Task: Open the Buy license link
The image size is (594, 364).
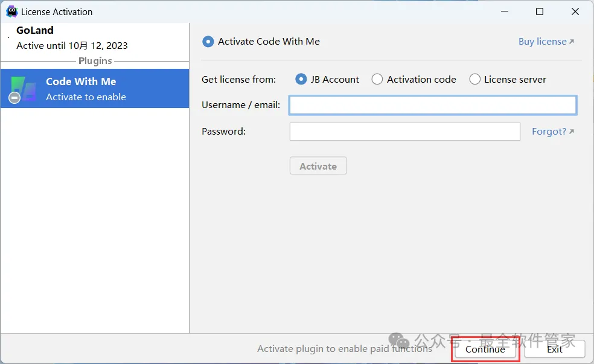Action: coord(546,42)
